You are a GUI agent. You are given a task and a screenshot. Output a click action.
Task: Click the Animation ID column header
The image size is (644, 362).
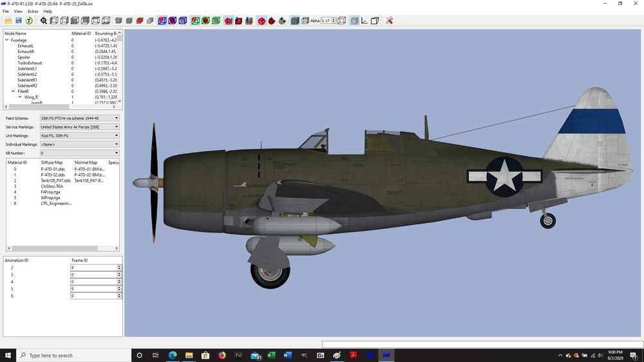coord(17,260)
